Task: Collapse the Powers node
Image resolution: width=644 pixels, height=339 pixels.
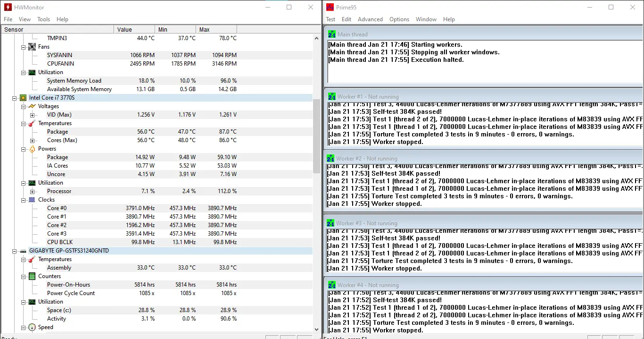Action: [x=24, y=149]
